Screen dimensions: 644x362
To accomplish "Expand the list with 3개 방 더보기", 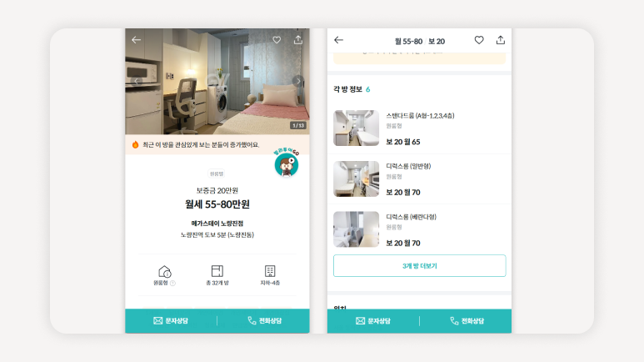I will (419, 266).
